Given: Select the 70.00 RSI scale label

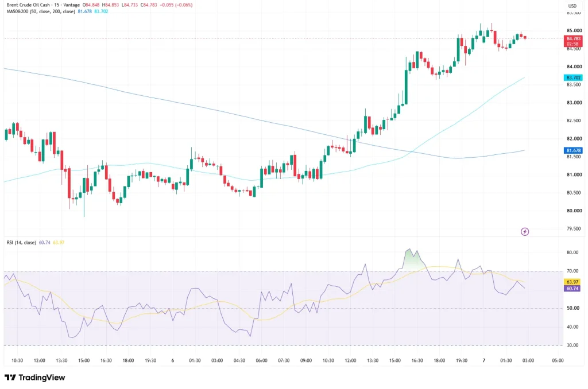Looking at the screenshot, I should [572, 271].
